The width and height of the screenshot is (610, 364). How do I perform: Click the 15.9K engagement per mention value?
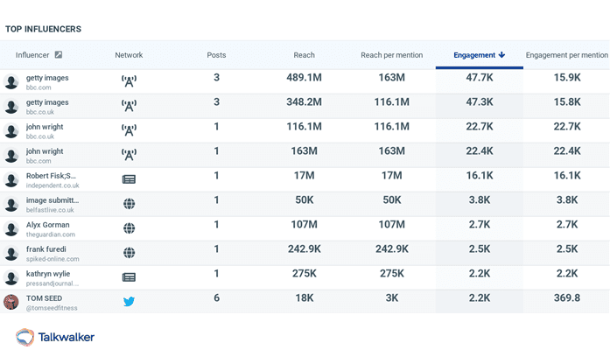click(x=567, y=77)
